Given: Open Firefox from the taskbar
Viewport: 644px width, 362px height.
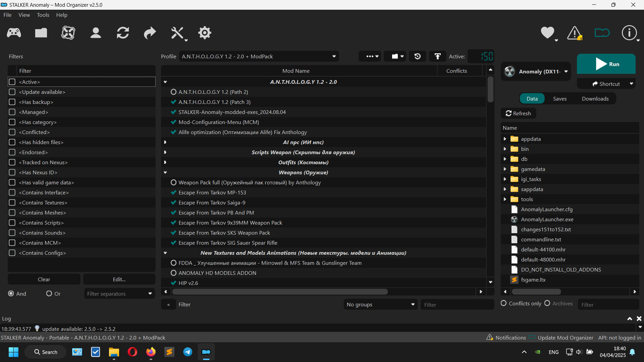Looking at the screenshot, I should (x=151, y=352).
